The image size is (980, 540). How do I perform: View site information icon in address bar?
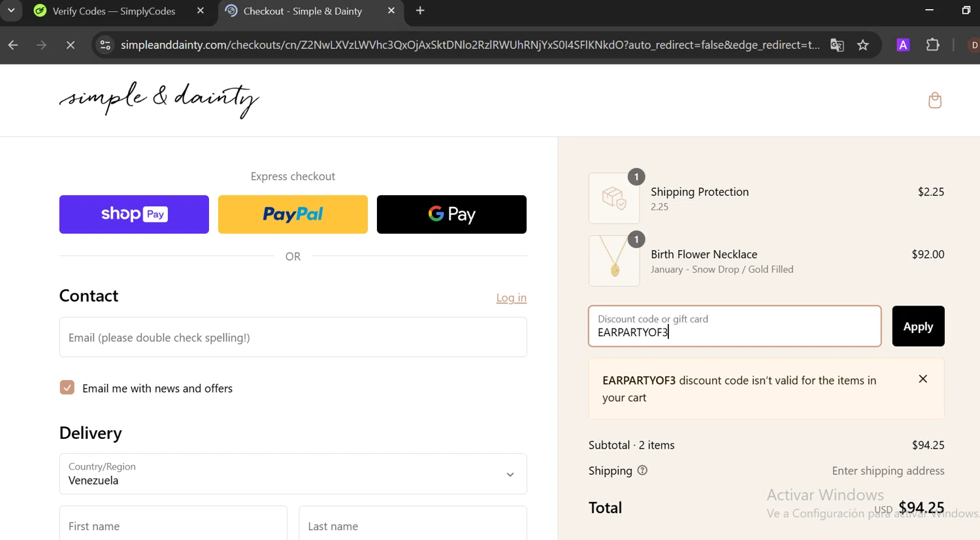[105, 45]
